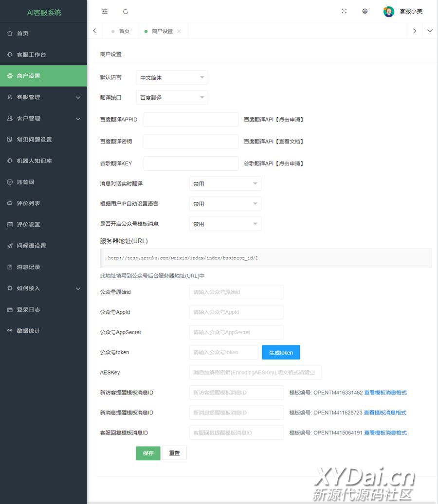This screenshot has width=438, height=504.
Task: Open the 默认语言 language dropdown
Action: point(172,77)
